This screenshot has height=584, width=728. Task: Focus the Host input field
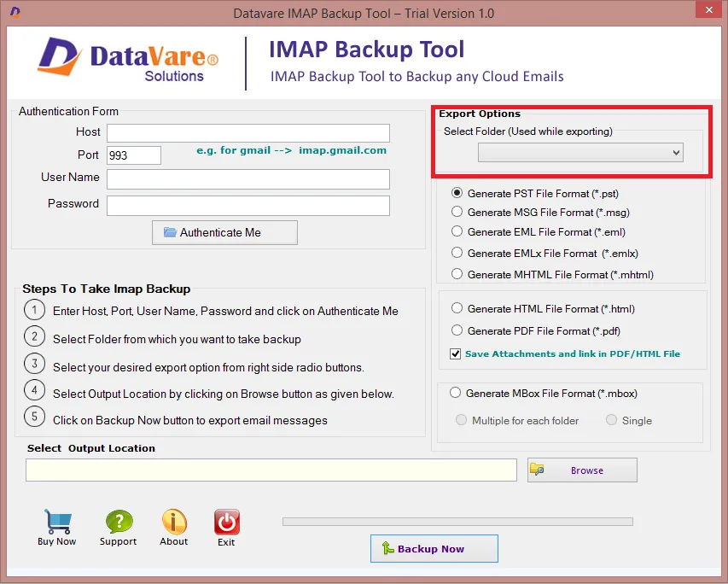coord(248,133)
